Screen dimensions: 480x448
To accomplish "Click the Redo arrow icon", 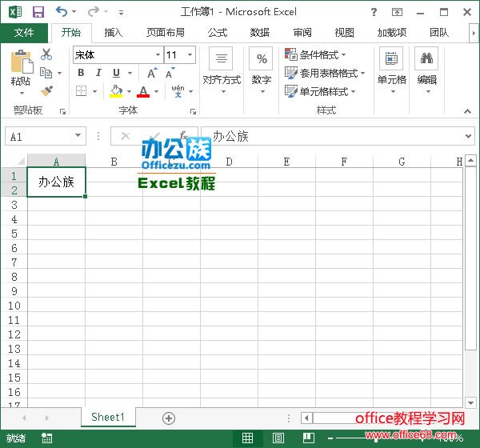I will tap(94, 12).
